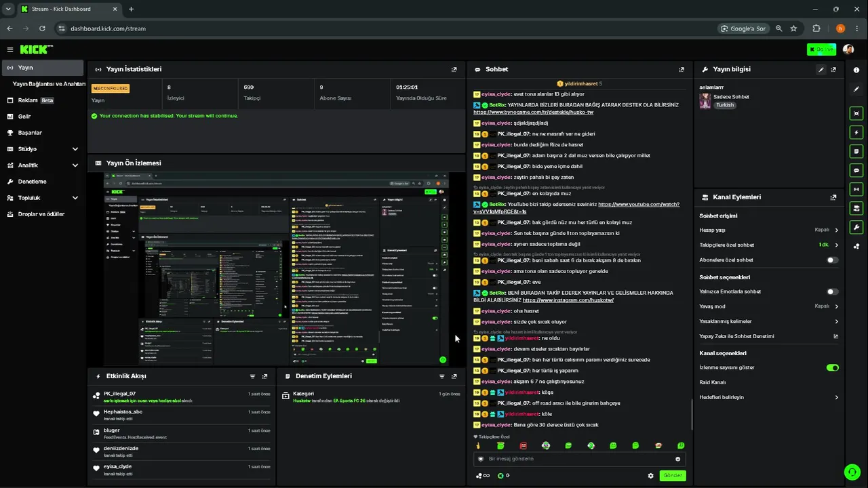
Task: Open Hedefleri belirleyin settings
Action: tap(769, 397)
